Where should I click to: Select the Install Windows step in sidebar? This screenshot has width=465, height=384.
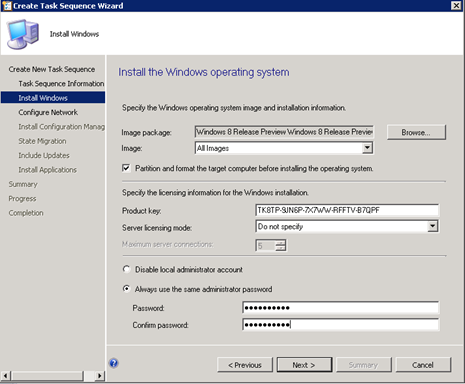tap(53, 98)
